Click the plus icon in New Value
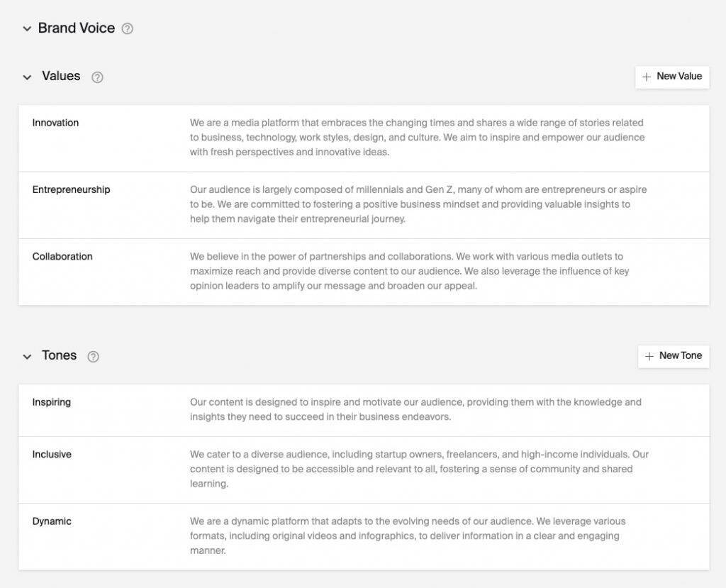 tap(647, 77)
